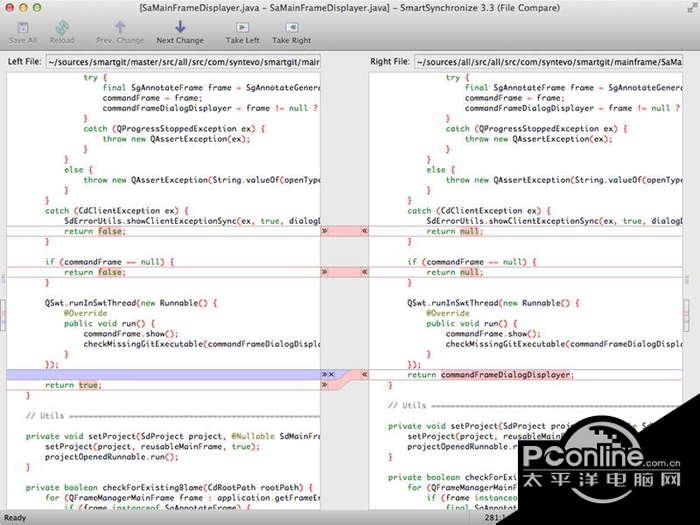Click 'throw new QAssertException(ex);' in left pane
700x525 pixels.
pyautogui.click(x=176, y=139)
